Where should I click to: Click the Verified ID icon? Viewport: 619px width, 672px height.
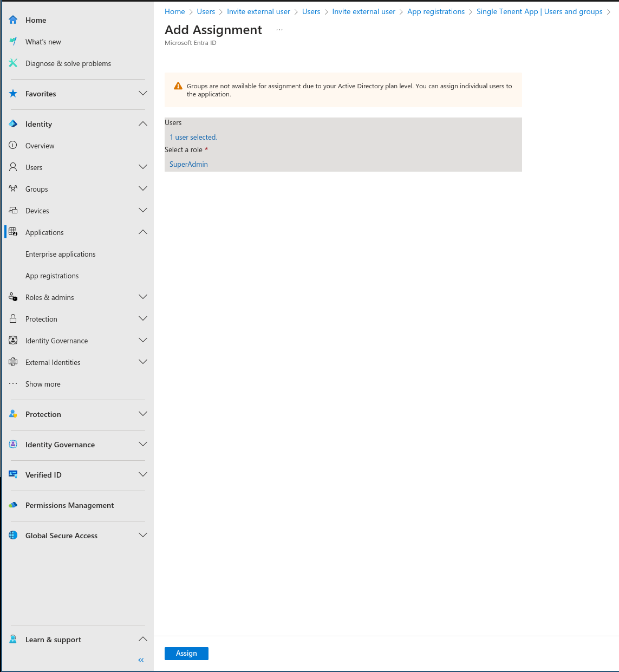point(12,474)
